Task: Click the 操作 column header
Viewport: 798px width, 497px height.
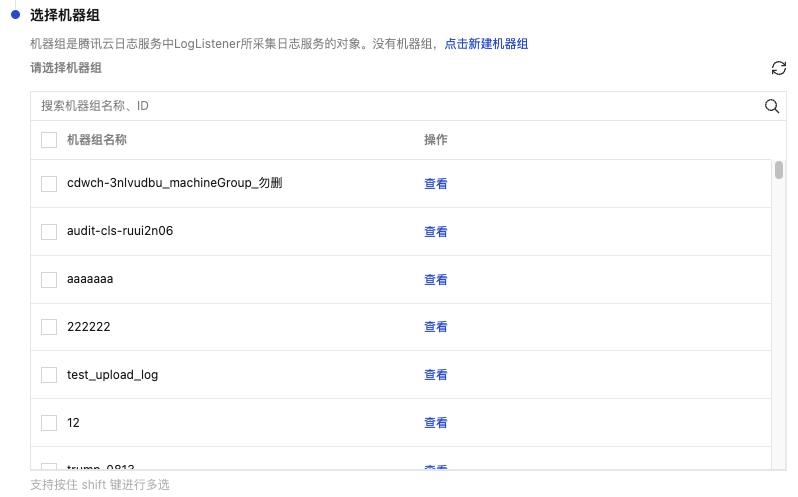Action: [x=436, y=140]
